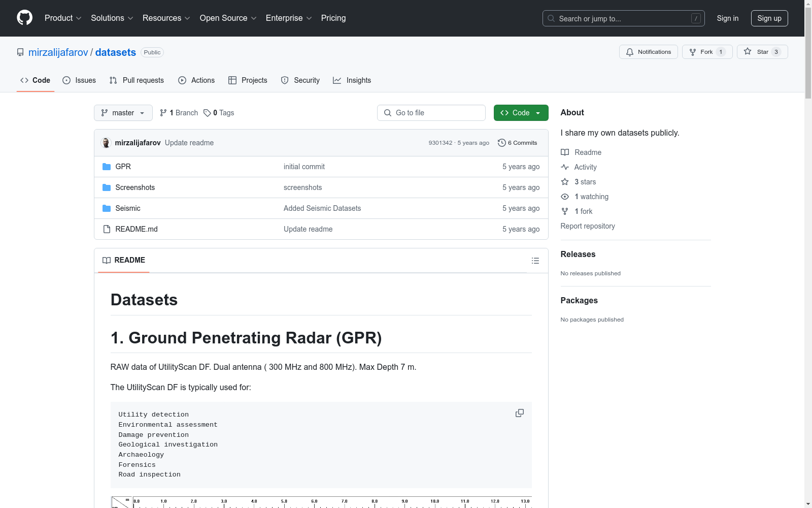The height and width of the screenshot is (508, 812).
Task: Expand the Product menu
Action: (63, 18)
